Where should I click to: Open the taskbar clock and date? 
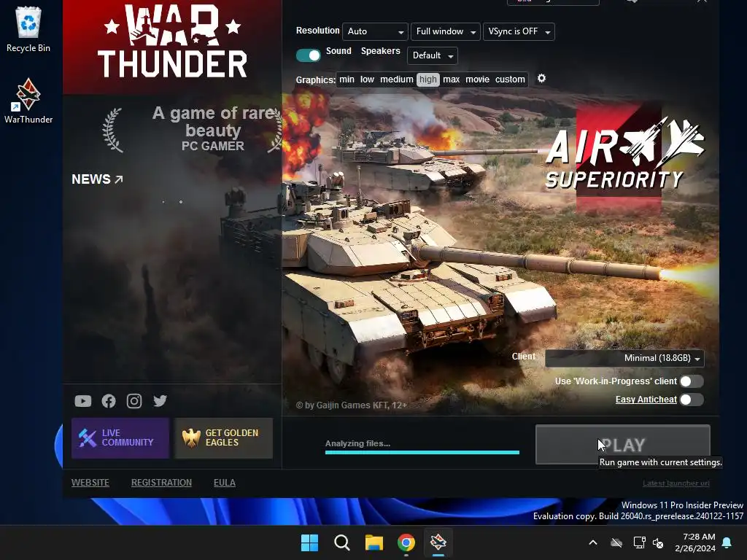click(695, 542)
